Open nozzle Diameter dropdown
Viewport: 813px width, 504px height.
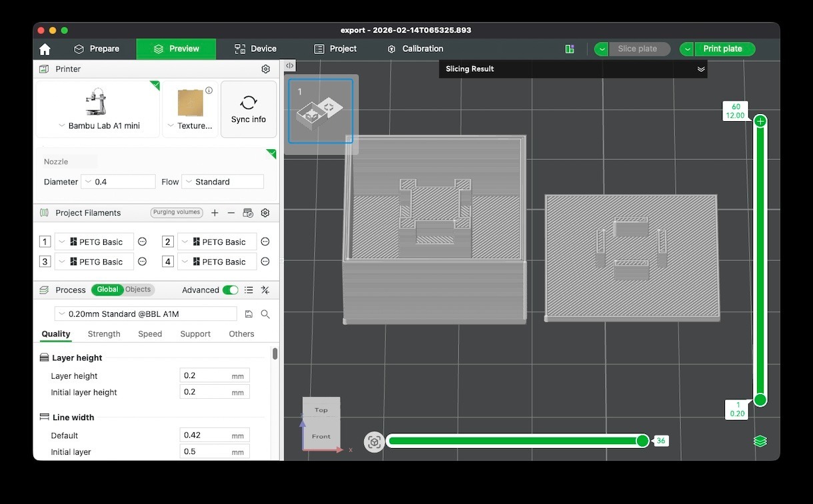pos(118,182)
